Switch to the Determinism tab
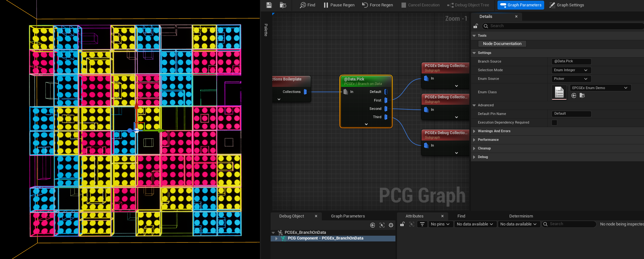 click(521, 216)
